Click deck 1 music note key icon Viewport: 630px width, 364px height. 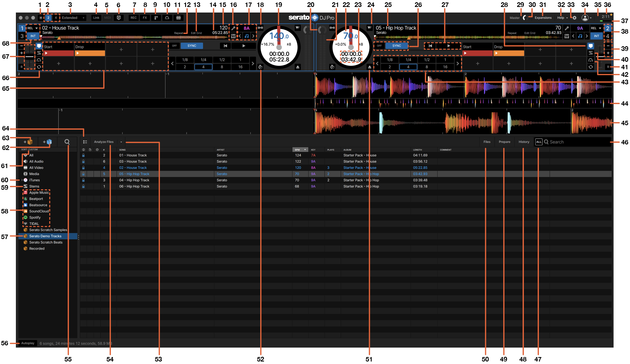(x=246, y=36)
